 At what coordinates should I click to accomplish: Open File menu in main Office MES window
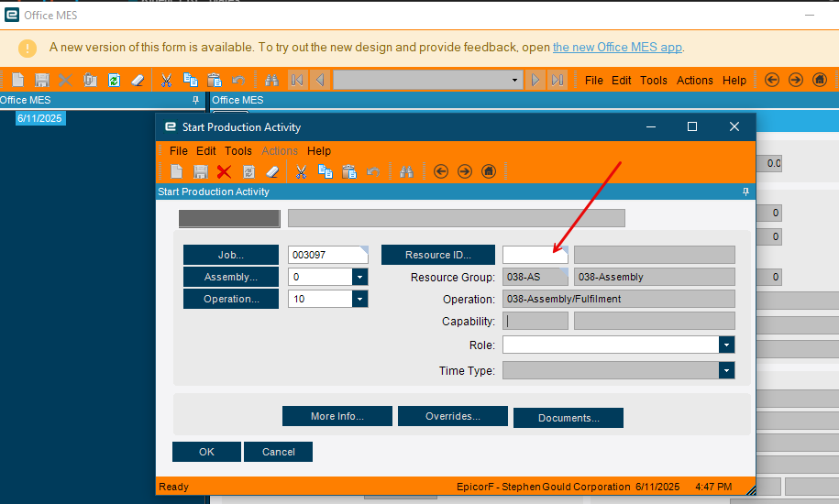[x=594, y=80]
